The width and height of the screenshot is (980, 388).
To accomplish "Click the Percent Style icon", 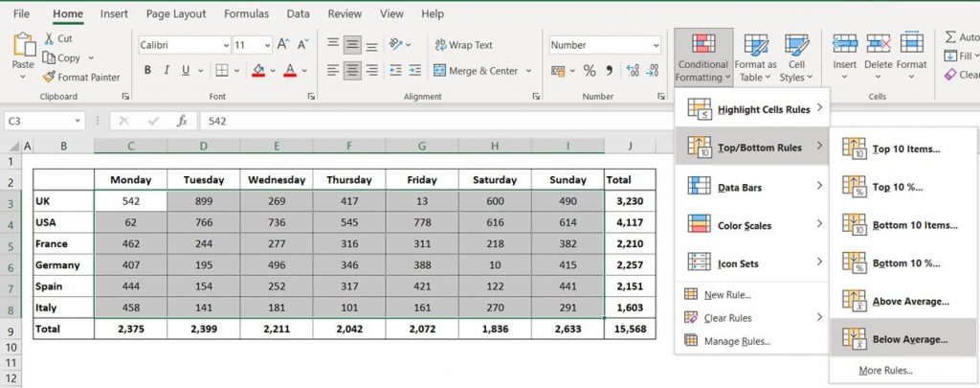I will coord(590,71).
